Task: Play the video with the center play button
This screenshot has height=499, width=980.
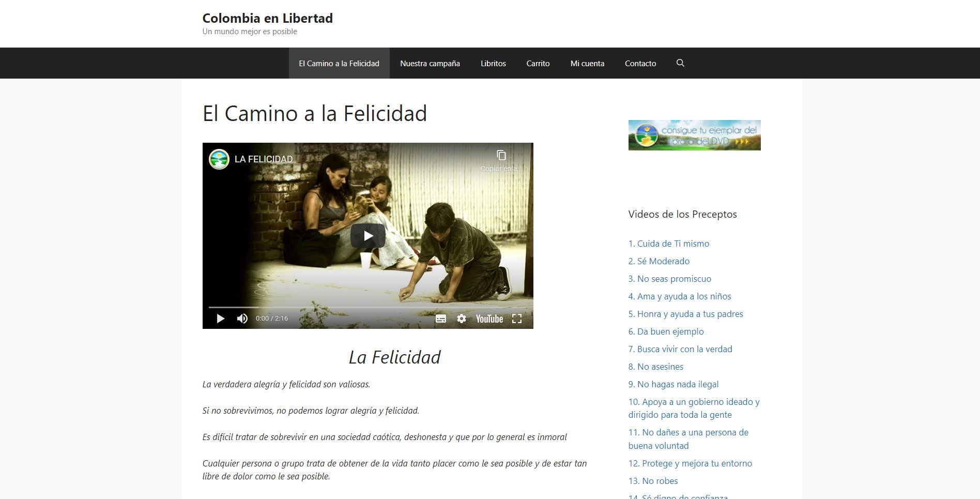Action: 367,236
